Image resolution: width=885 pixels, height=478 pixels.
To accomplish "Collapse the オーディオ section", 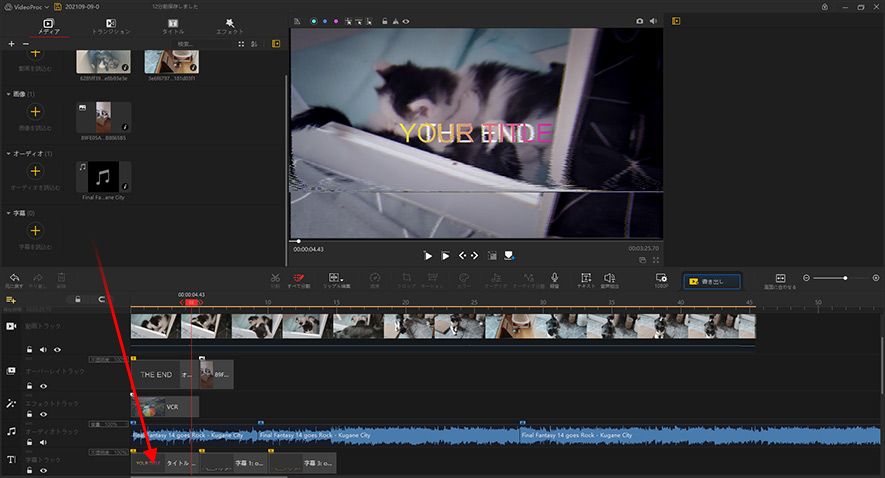I will click(x=8, y=154).
